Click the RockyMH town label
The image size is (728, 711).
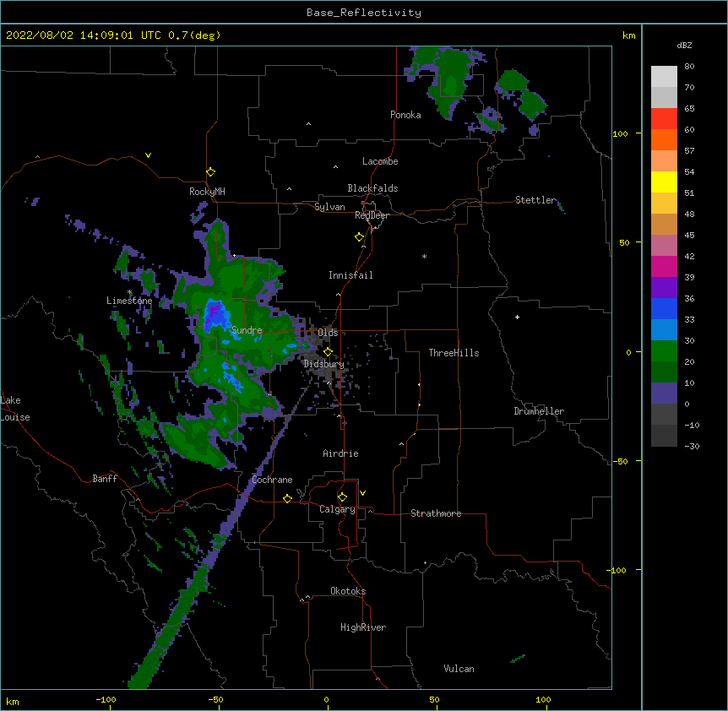tap(207, 192)
